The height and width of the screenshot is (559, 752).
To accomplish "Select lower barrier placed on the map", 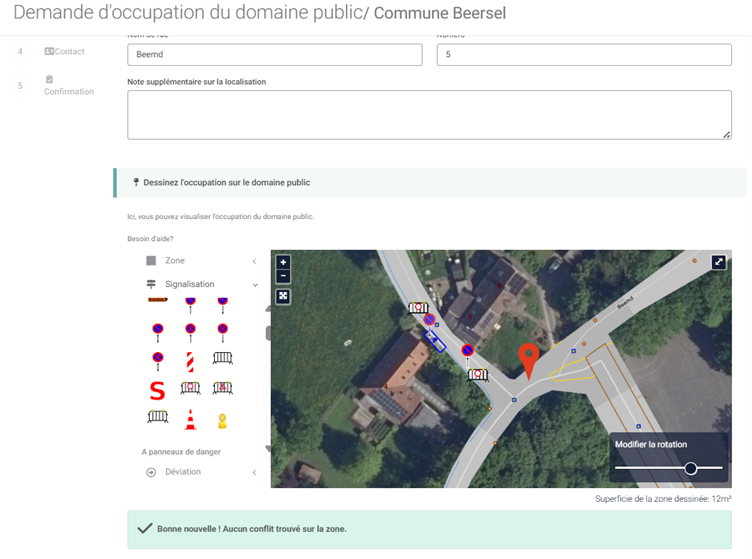I will 478,374.
